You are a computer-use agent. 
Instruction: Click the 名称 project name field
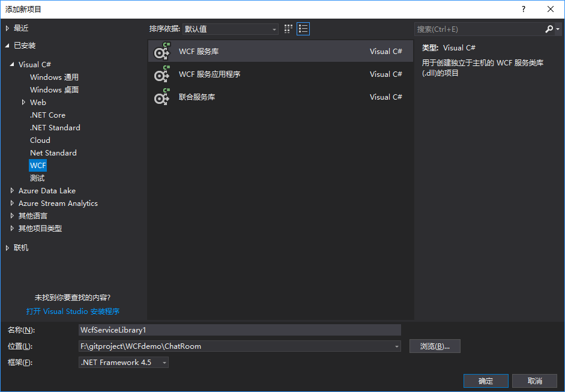click(240, 330)
